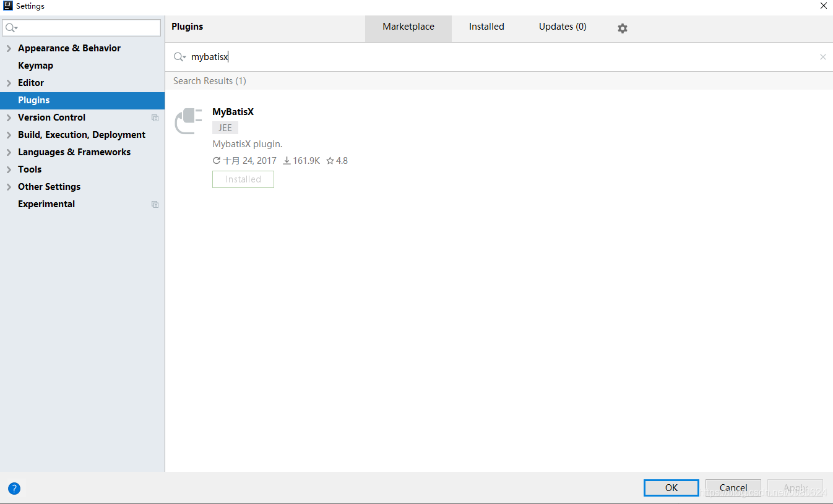Select the Marketplace tab
833x504 pixels.
[408, 27]
